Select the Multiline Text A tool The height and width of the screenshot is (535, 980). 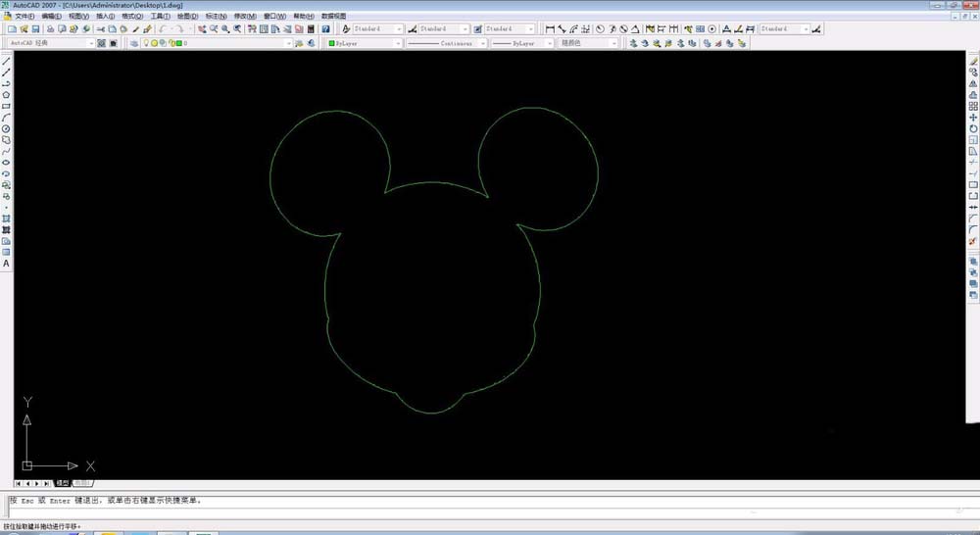click(x=6, y=264)
